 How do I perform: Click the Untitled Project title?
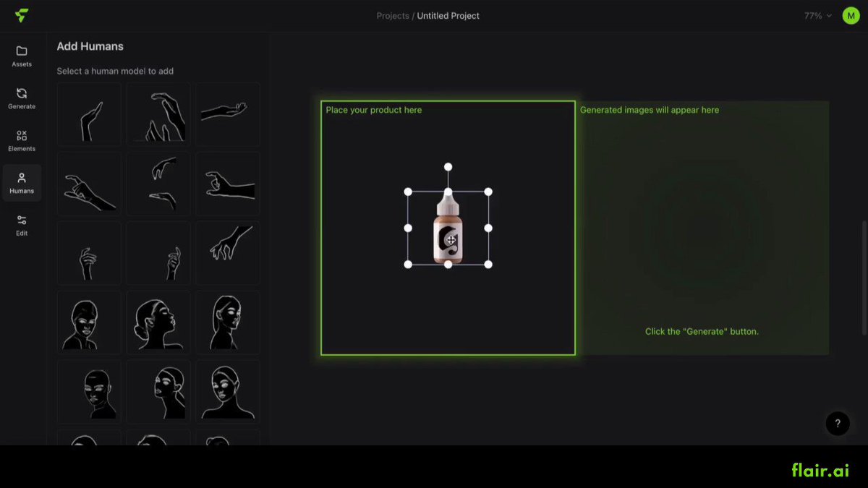tap(448, 15)
